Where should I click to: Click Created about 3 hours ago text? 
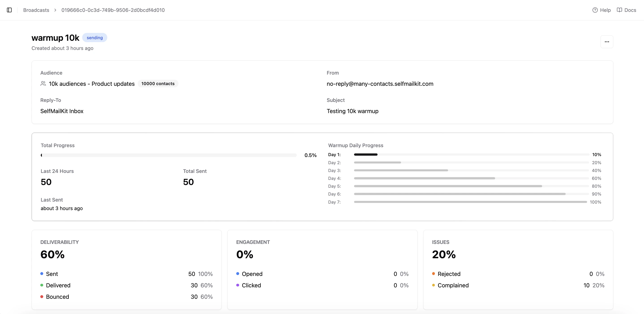(62, 48)
